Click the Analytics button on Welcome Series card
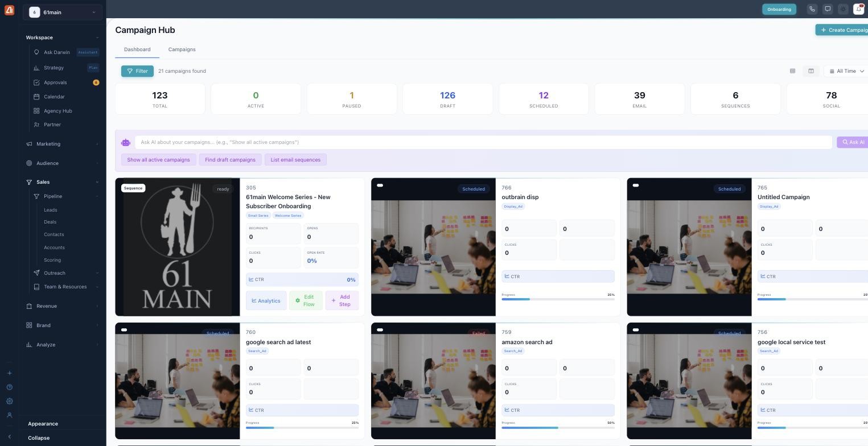Image resolution: width=868 pixels, height=446 pixels. click(x=266, y=300)
